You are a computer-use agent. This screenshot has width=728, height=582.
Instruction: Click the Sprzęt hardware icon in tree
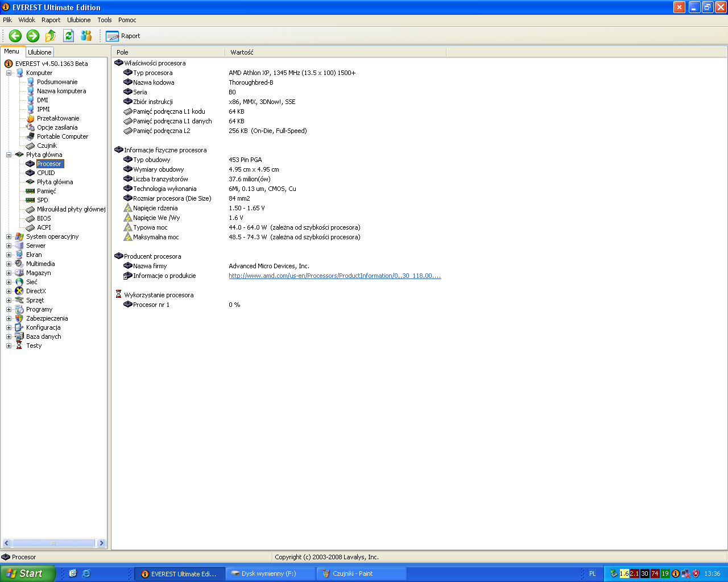(x=19, y=300)
